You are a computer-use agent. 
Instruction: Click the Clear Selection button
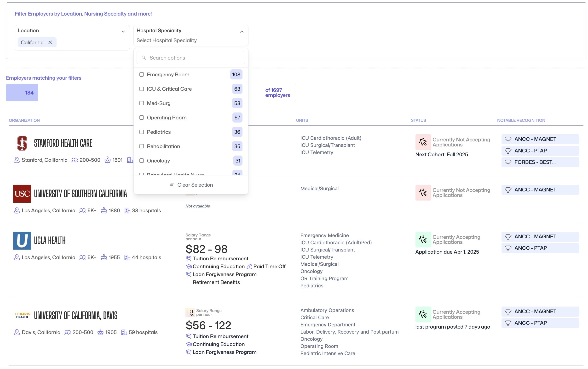pyautogui.click(x=191, y=185)
